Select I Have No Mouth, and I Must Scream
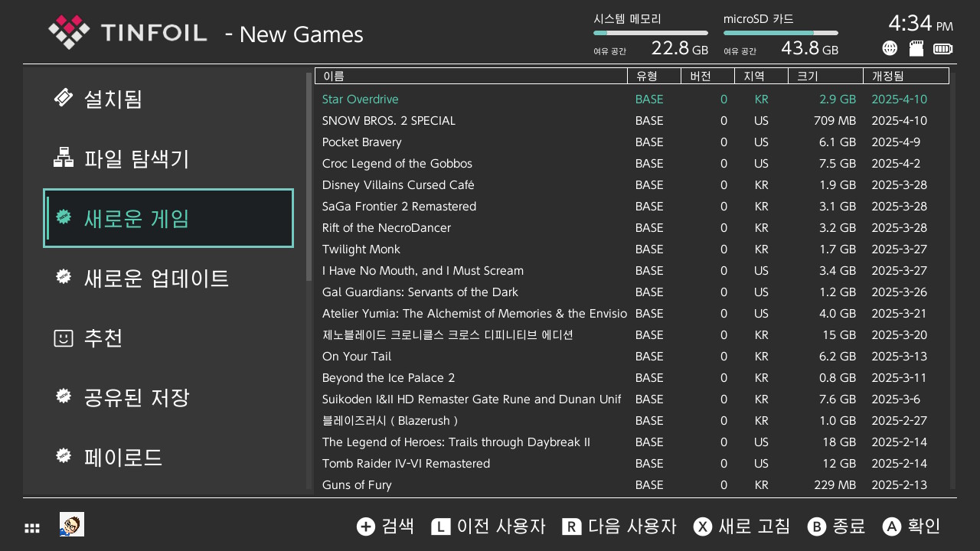 click(x=632, y=270)
